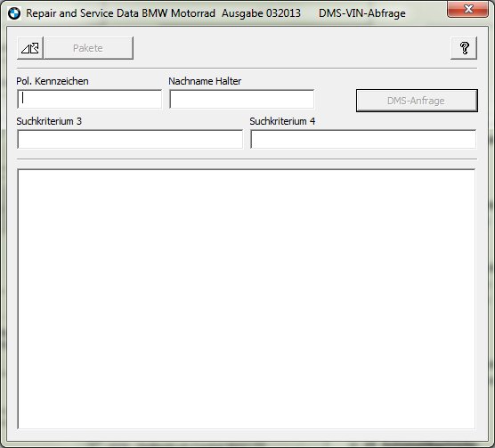Submit the DMS-Anfrage button
The image size is (495, 448).
(417, 101)
